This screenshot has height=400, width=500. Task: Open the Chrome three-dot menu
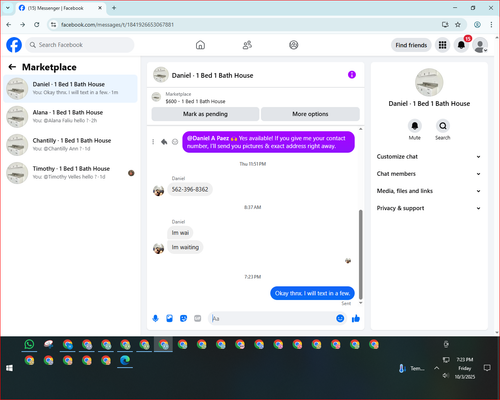pos(491,25)
